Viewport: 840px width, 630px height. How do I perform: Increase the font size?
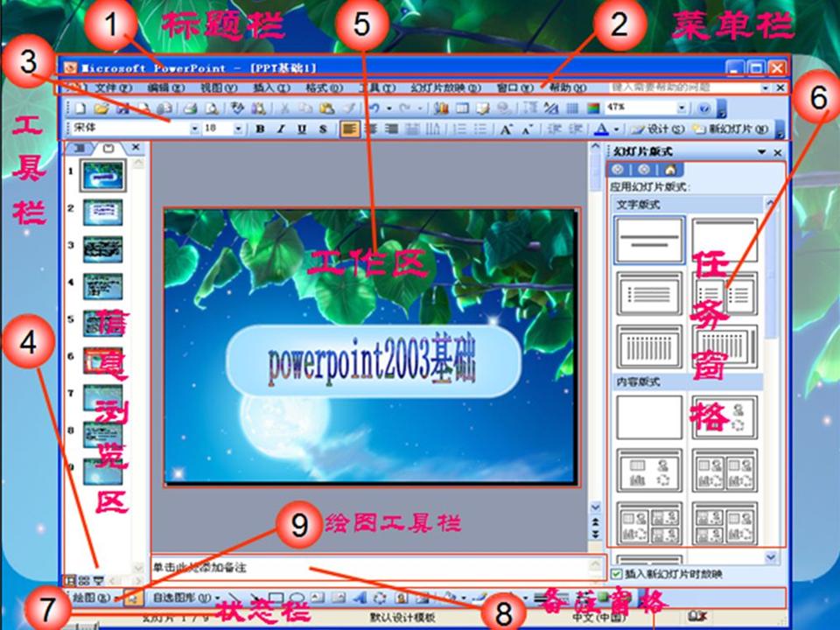pyautogui.click(x=505, y=129)
